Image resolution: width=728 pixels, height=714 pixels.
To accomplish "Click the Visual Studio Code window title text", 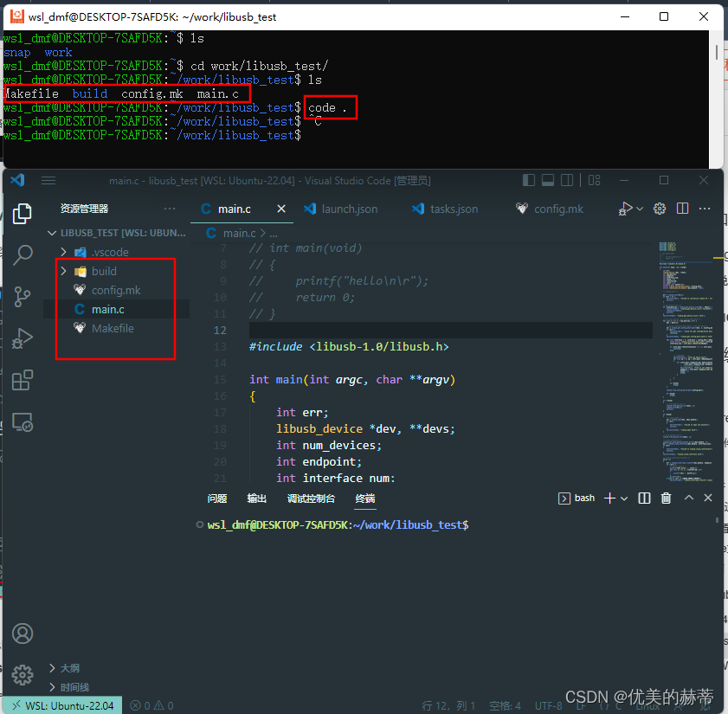I will point(270,181).
